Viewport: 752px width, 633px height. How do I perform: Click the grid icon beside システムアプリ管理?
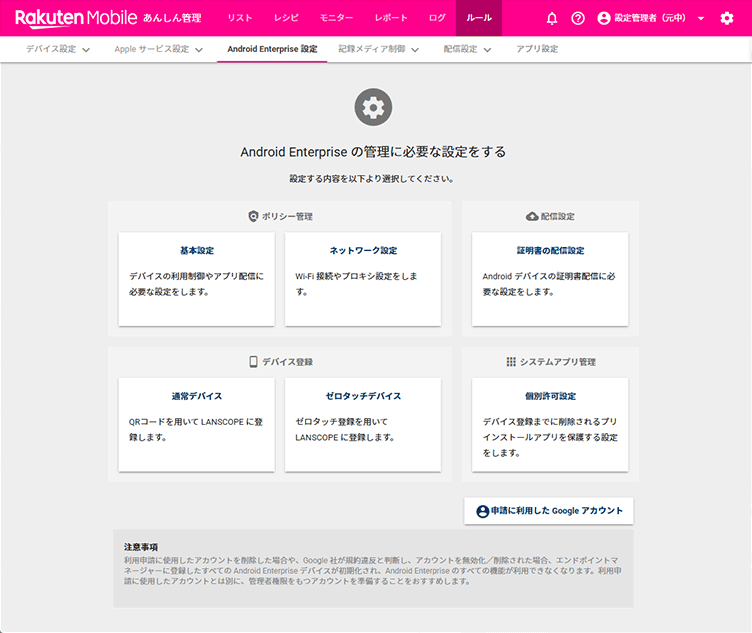coord(511,362)
